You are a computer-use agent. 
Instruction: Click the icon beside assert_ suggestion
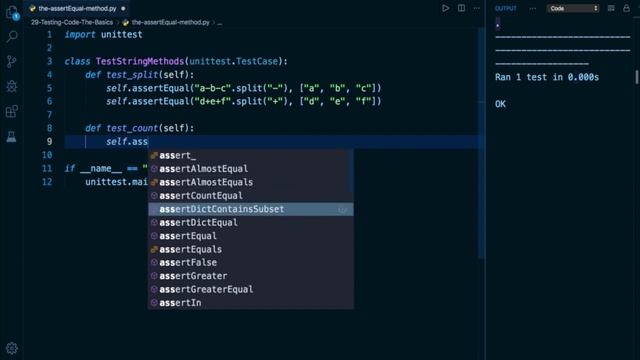(154, 156)
